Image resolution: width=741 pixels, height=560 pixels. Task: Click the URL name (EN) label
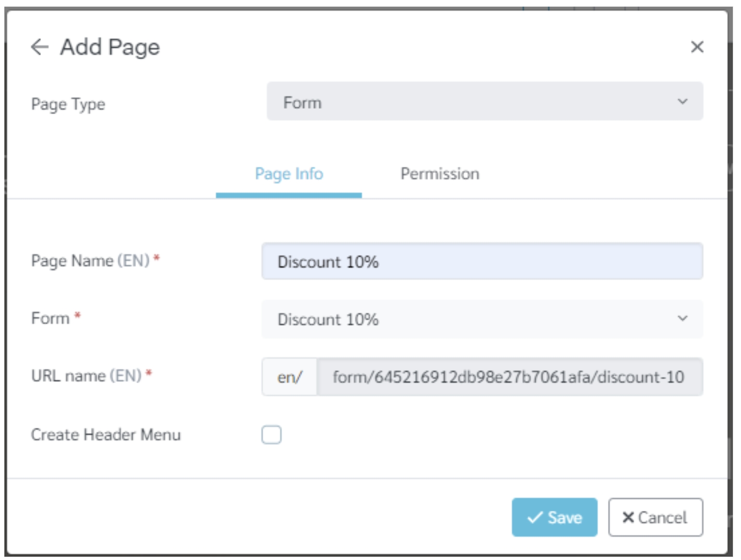[86, 376]
